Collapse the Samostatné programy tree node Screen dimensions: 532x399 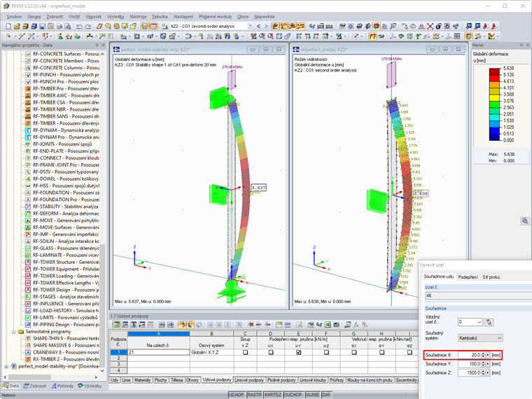tap(13, 332)
